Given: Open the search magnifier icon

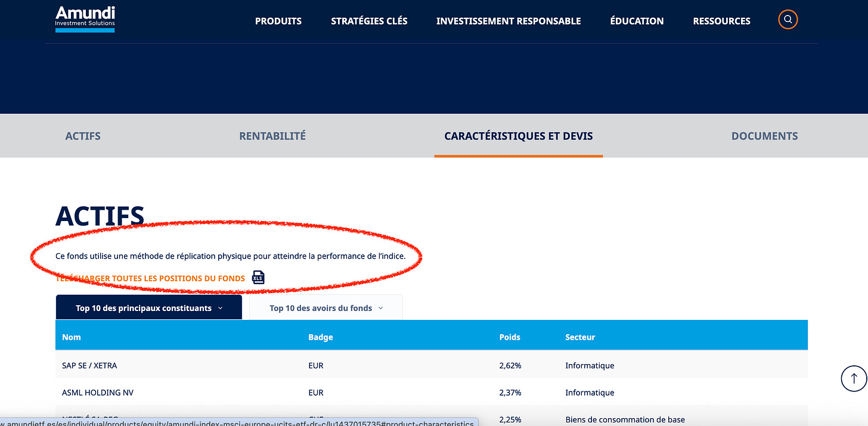Looking at the screenshot, I should pyautogui.click(x=788, y=20).
